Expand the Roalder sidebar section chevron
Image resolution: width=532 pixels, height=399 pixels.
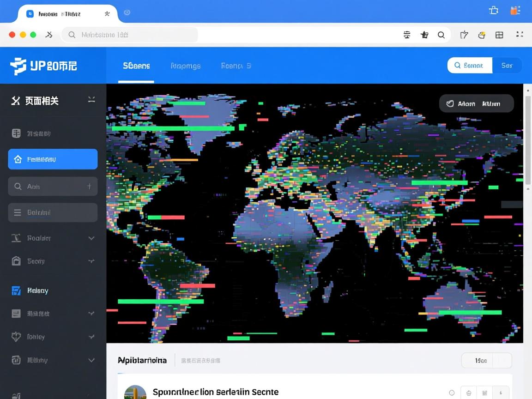point(91,238)
